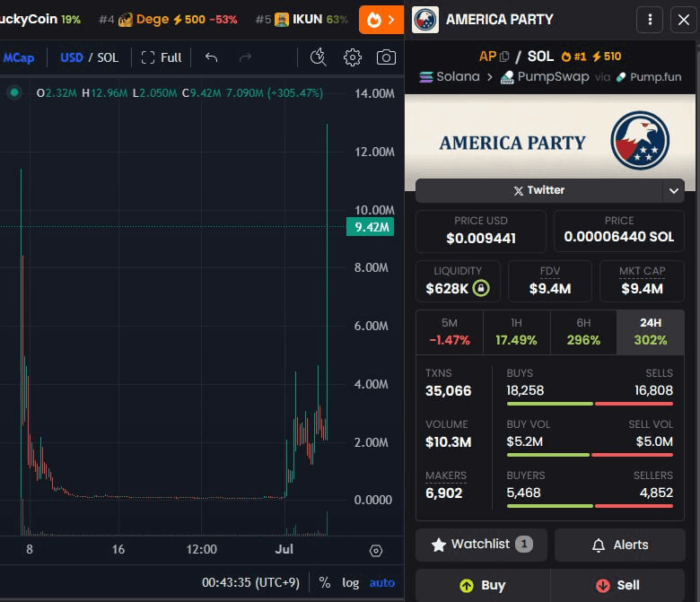Click the buys versus sells ratio bar
Viewport: 700px width, 602px height.
pyautogui.click(x=590, y=404)
